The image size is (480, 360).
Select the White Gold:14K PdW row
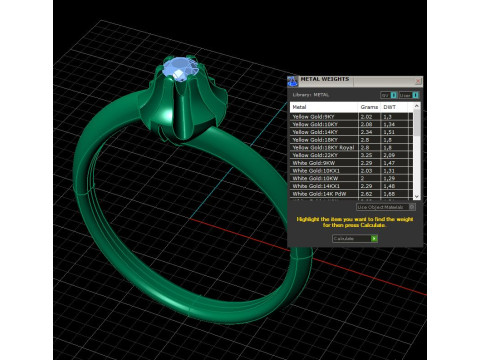[x=351, y=194]
